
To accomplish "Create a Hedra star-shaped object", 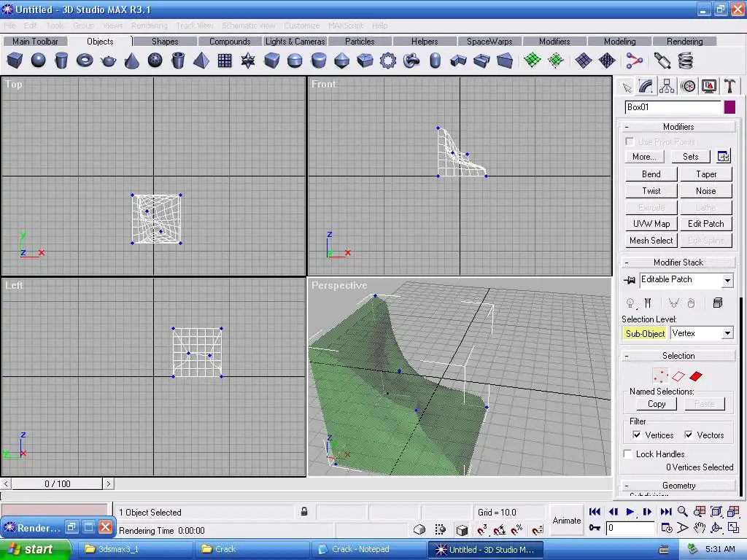I will (x=248, y=61).
